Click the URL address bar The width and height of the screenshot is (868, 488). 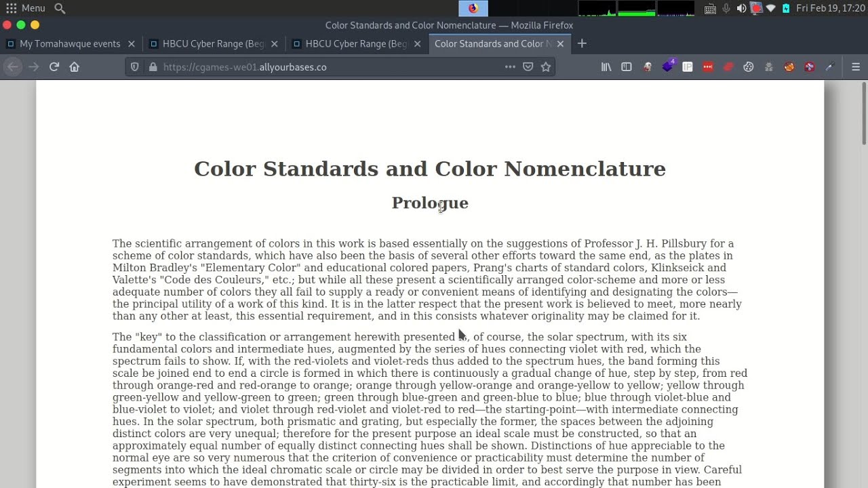pyautogui.click(x=325, y=67)
